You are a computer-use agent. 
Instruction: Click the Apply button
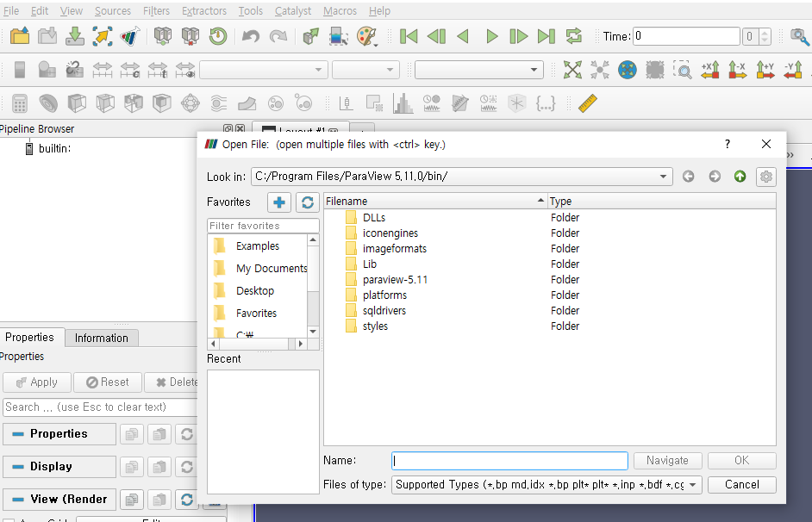click(x=37, y=382)
